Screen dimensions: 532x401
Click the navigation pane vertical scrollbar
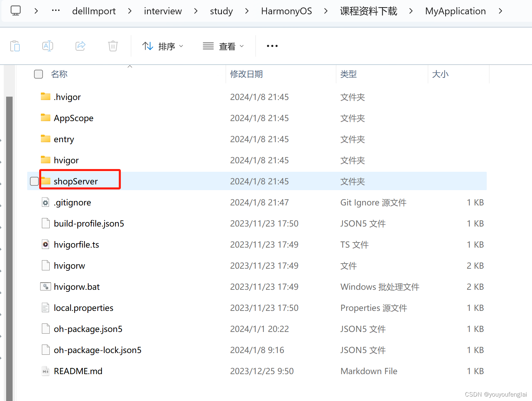[x=9, y=248]
